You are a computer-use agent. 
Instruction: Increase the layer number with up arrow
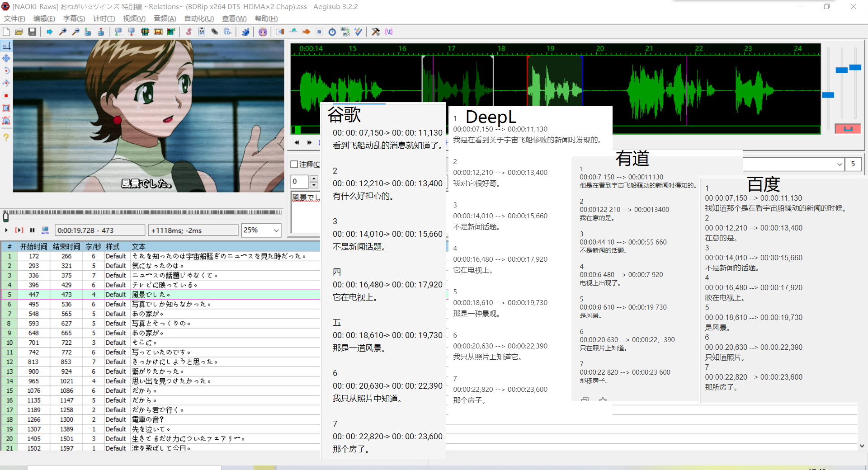(x=314, y=179)
